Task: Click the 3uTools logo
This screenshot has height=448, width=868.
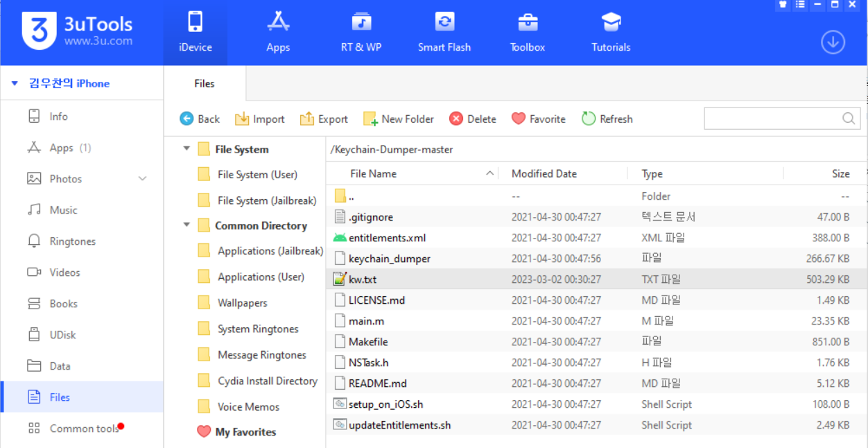Action: coord(77,31)
